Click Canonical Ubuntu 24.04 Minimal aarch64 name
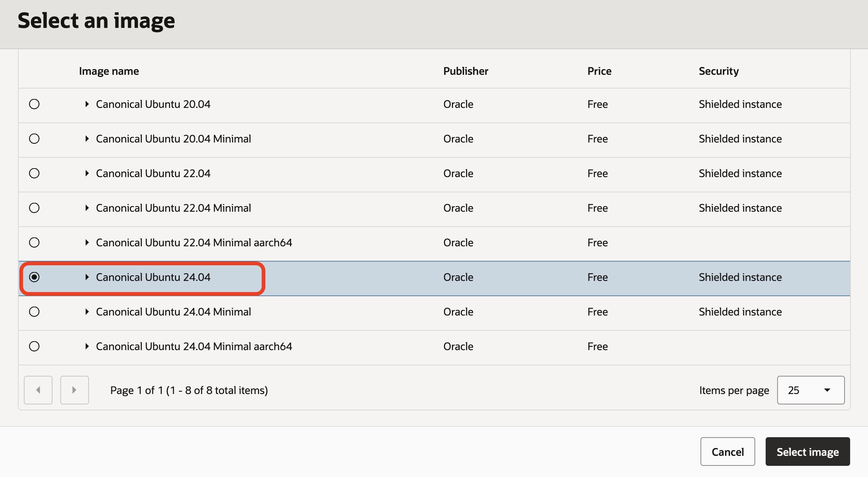This screenshot has width=868, height=477. (x=194, y=346)
